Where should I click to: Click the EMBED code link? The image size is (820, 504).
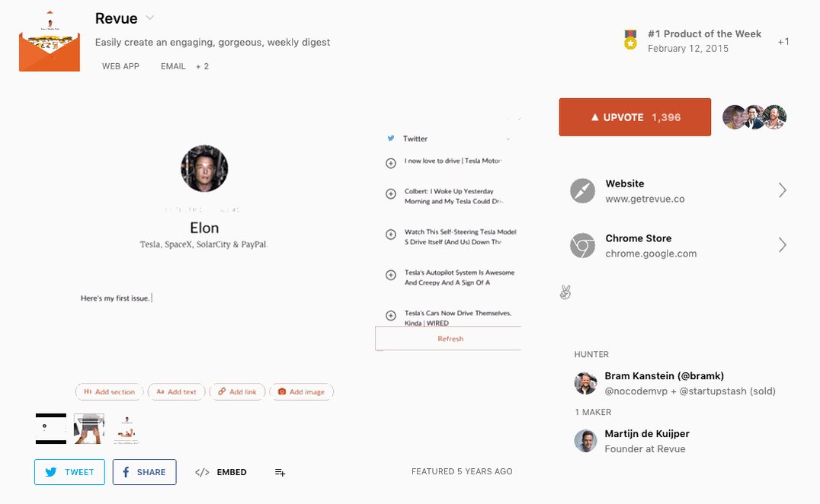(x=221, y=472)
